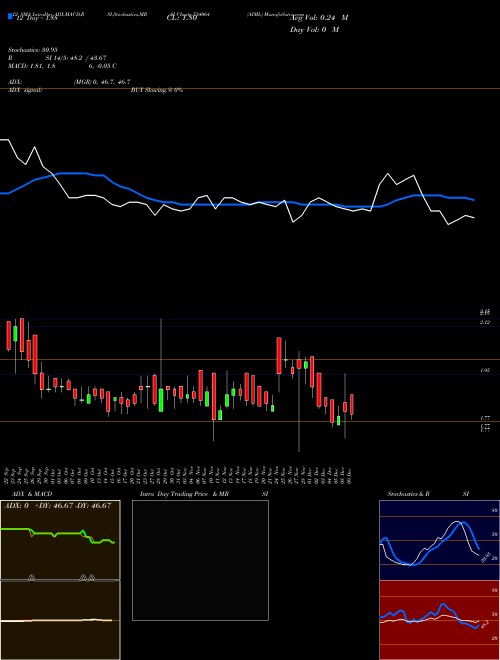Click the "1.95" price axis label
The width and height of the screenshot is (500, 660).
(485, 370)
